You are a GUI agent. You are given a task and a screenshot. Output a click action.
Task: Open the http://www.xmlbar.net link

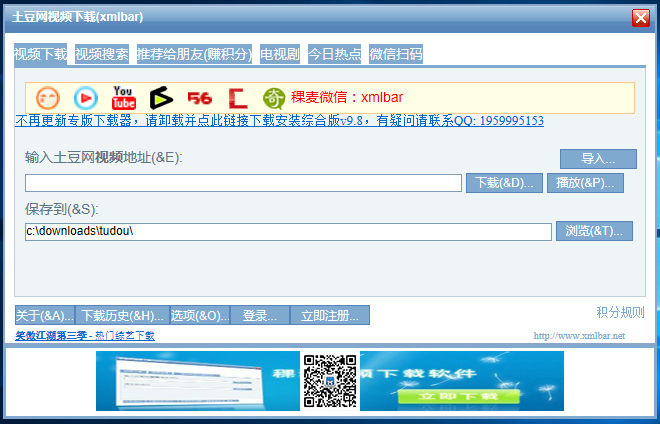point(579,336)
